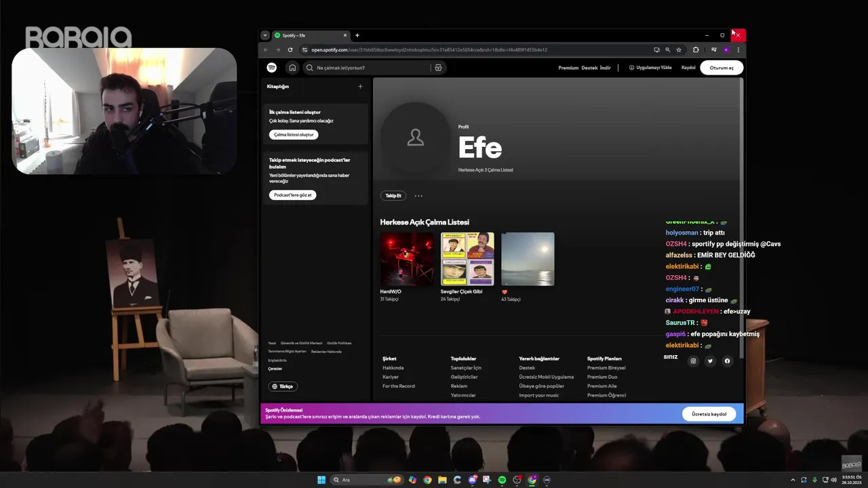Open Chrome three-dot menu
Screen dimensions: 868x488
point(738,49)
